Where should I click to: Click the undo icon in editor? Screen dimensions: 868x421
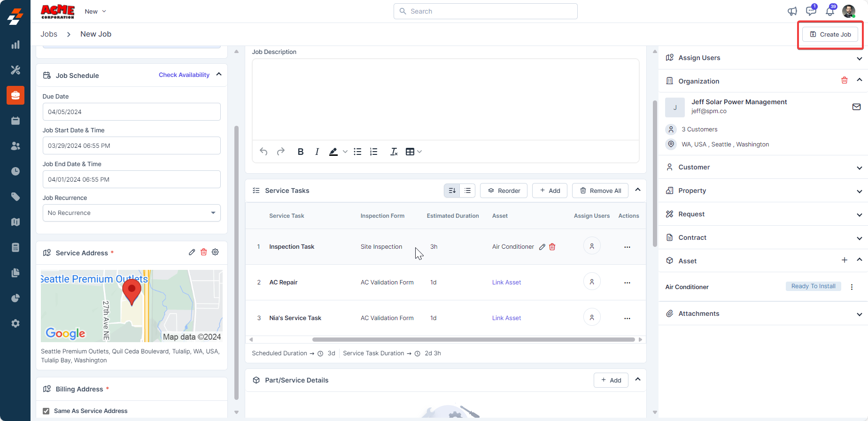(263, 152)
